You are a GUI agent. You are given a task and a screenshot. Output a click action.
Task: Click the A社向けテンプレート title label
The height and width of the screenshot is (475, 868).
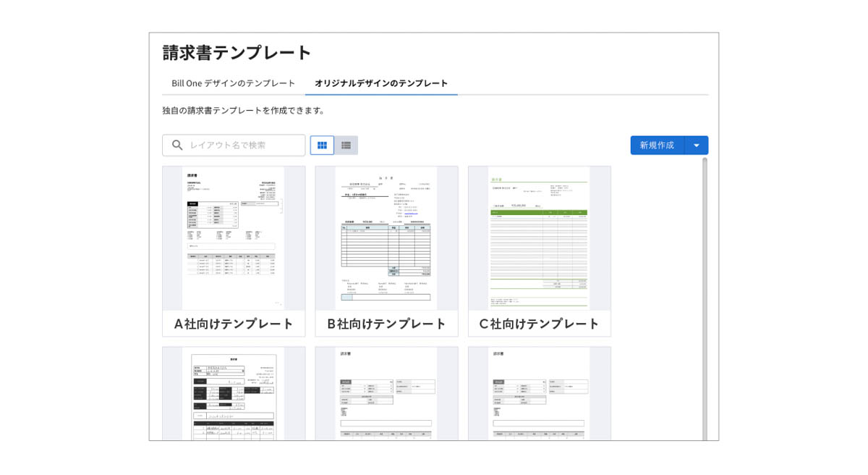pos(234,324)
